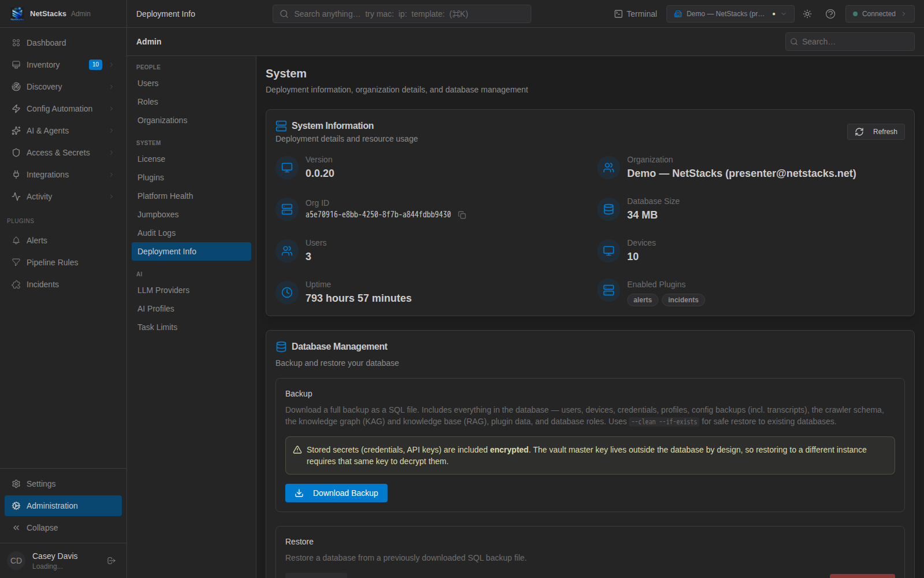Image resolution: width=924 pixels, height=578 pixels.
Task: Click the AI & Agents sparkle icon
Action: pyautogui.click(x=16, y=131)
